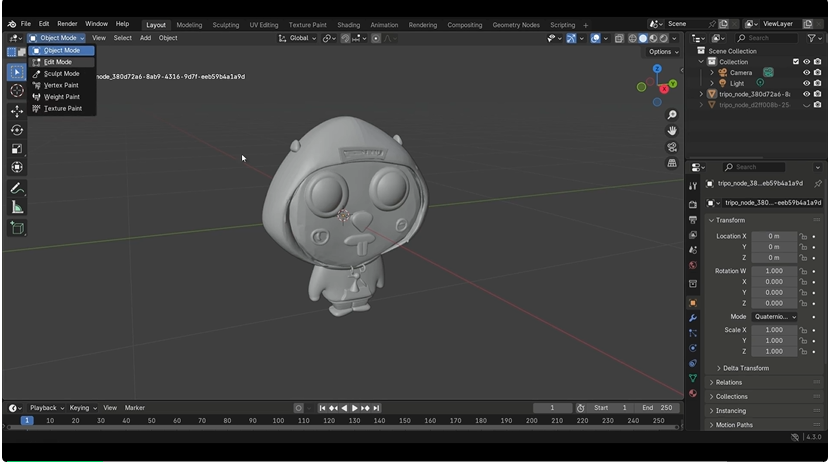Select the Add Cube tool

click(x=17, y=228)
